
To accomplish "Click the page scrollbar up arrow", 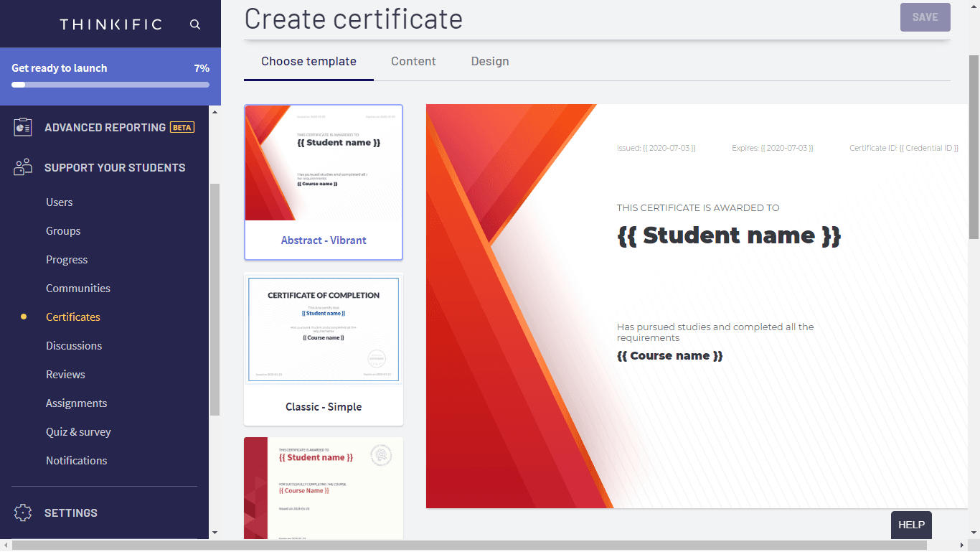I will [974, 6].
